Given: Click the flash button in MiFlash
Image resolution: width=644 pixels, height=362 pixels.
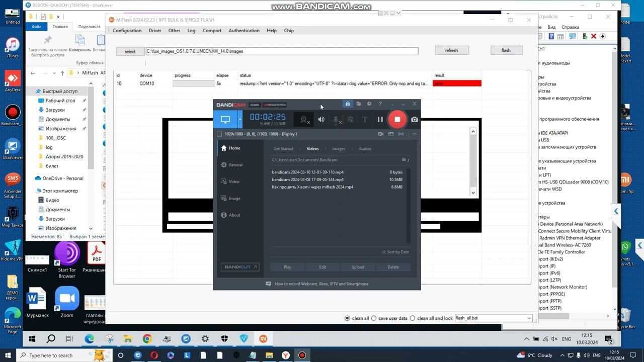Looking at the screenshot, I should coord(506,50).
